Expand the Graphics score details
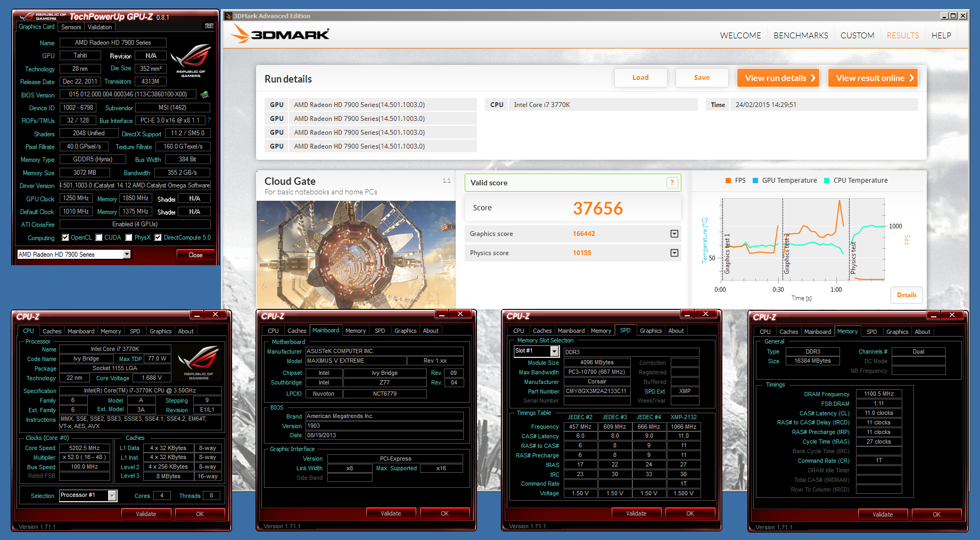 pyautogui.click(x=674, y=234)
